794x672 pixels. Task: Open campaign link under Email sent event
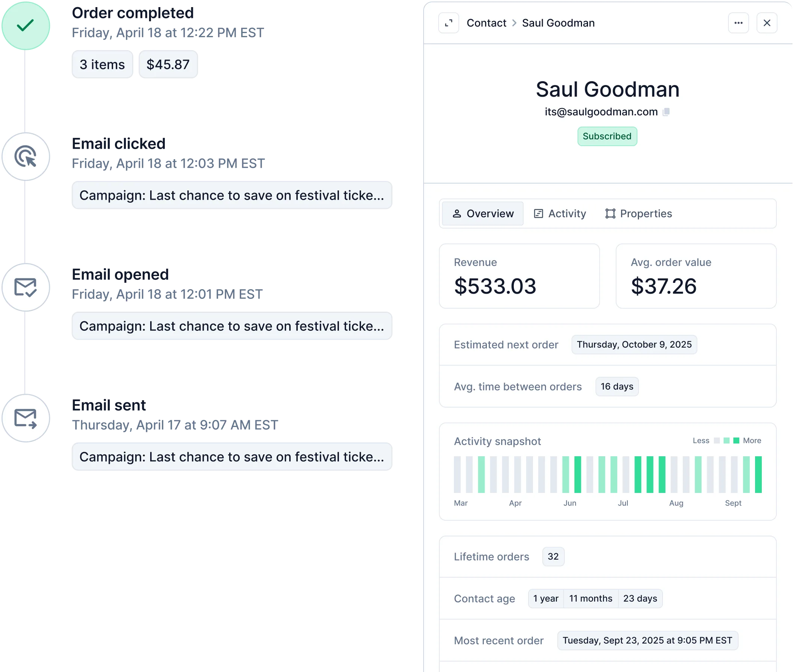coord(231,457)
